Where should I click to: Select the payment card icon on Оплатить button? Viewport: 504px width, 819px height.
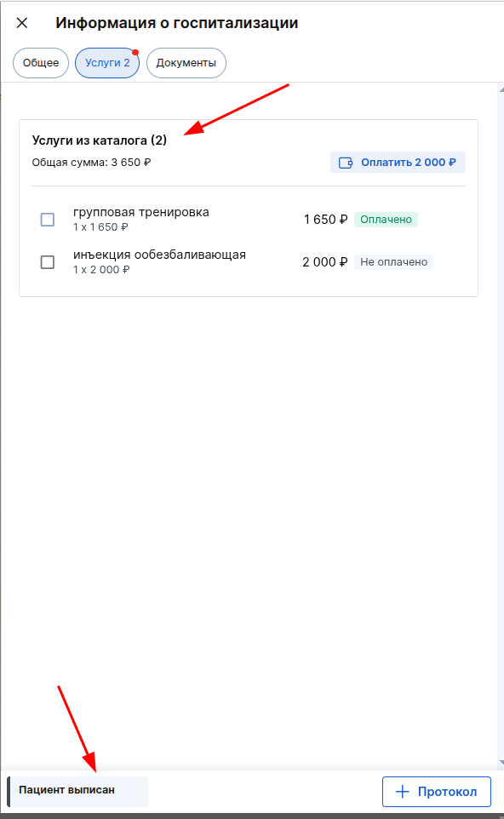tap(344, 162)
